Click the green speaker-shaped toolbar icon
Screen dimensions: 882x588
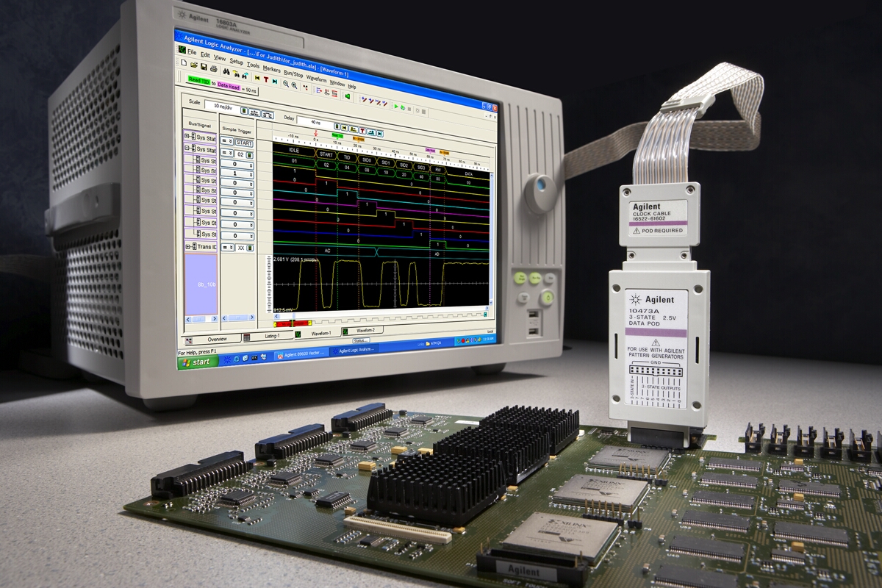pos(348,96)
